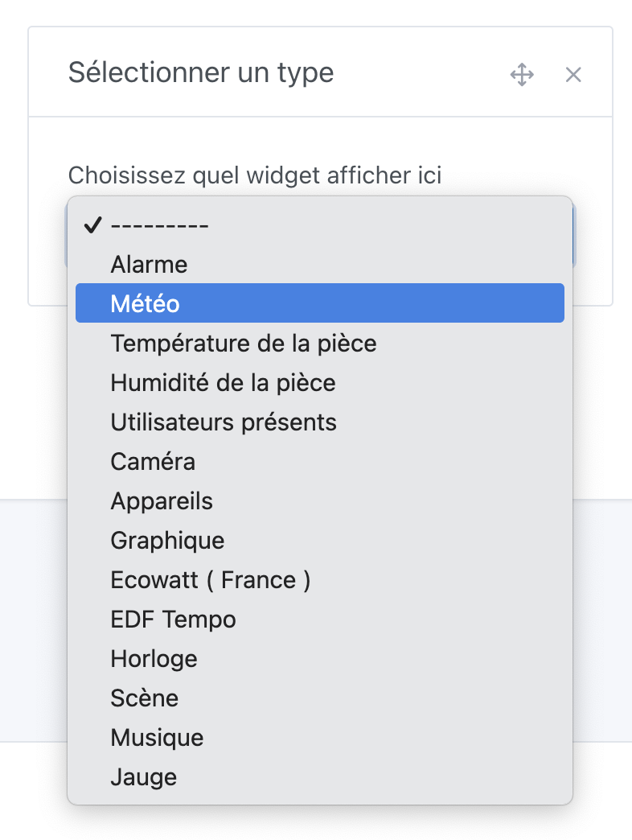Select the highlighted Météo option
This screenshot has width=632, height=840.
[x=143, y=303]
